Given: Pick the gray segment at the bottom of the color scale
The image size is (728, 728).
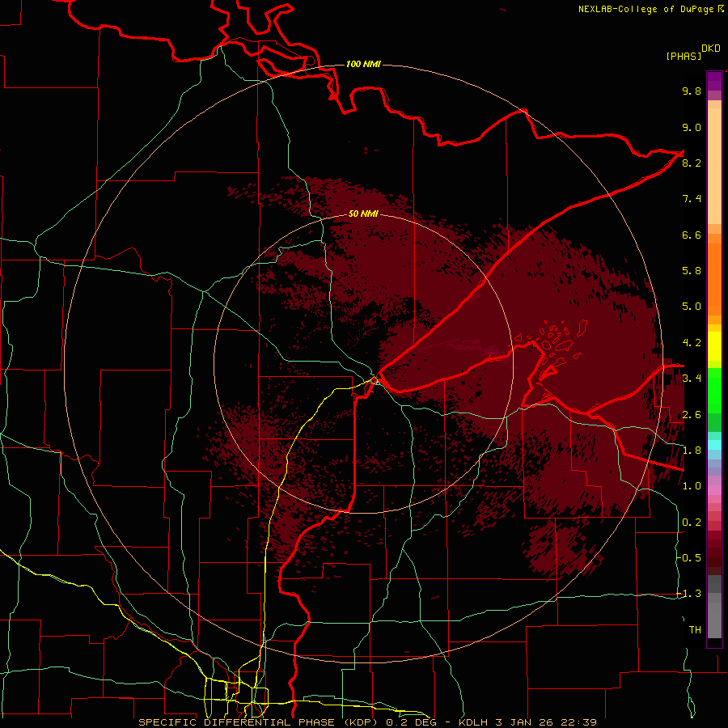Looking at the screenshot, I should click(x=714, y=622).
